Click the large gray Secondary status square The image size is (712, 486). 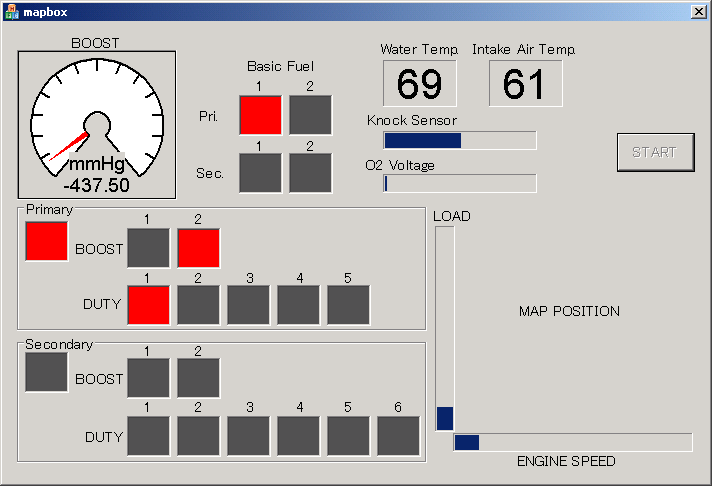pos(47,372)
